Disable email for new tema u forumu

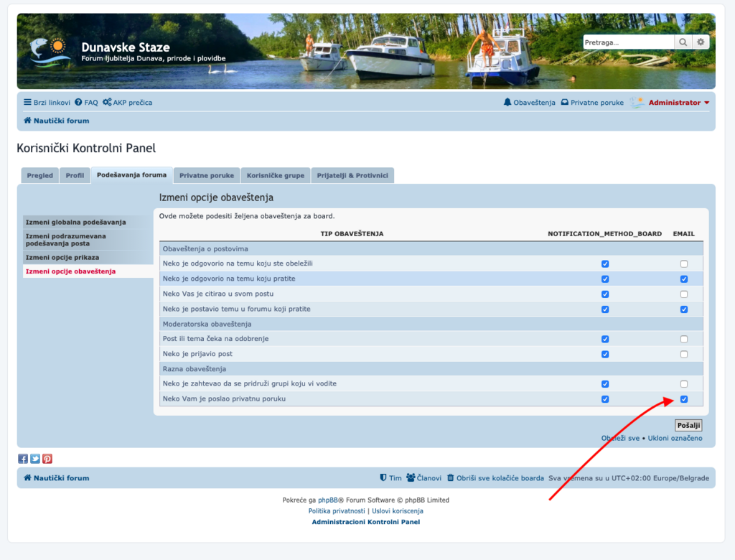[684, 309]
